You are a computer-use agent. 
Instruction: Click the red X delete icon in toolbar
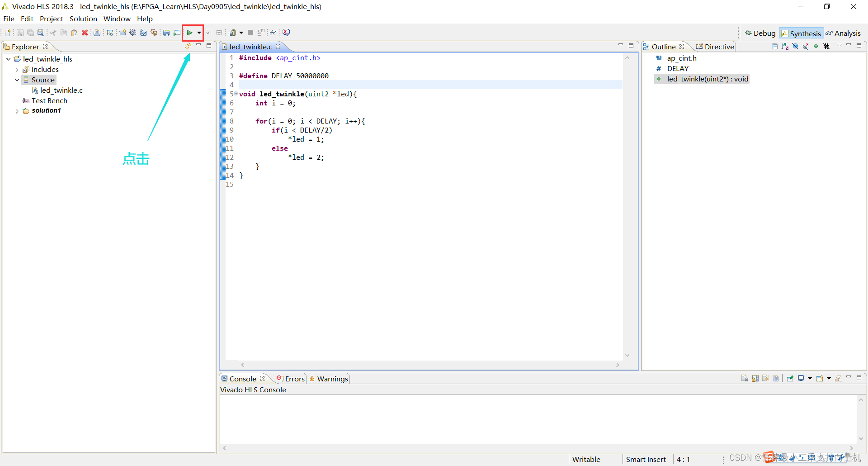point(85,33)
